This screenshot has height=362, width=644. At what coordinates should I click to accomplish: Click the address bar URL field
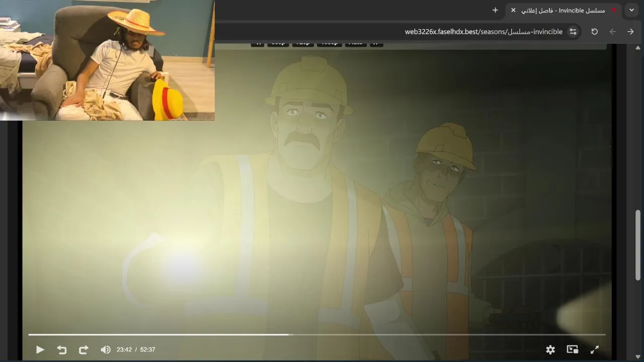397,31
